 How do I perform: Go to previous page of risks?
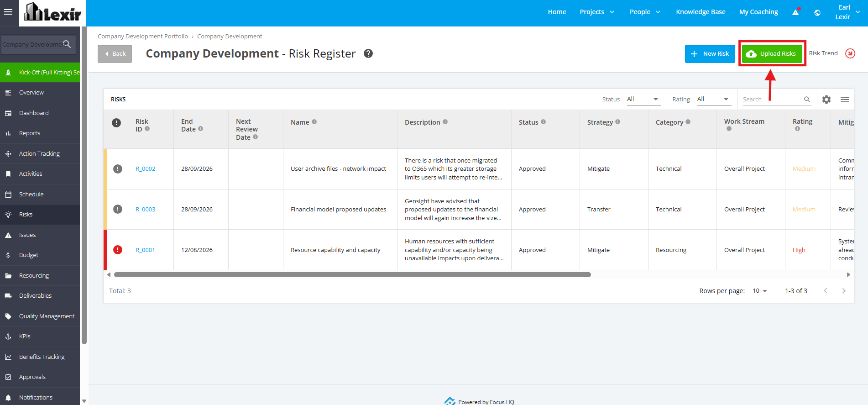(826, 291)
